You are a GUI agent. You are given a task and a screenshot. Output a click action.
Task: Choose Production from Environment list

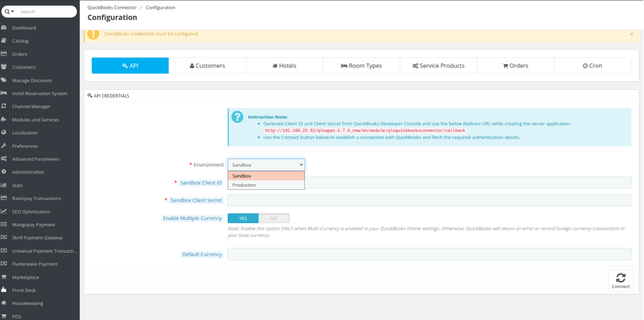click(266, 185)
